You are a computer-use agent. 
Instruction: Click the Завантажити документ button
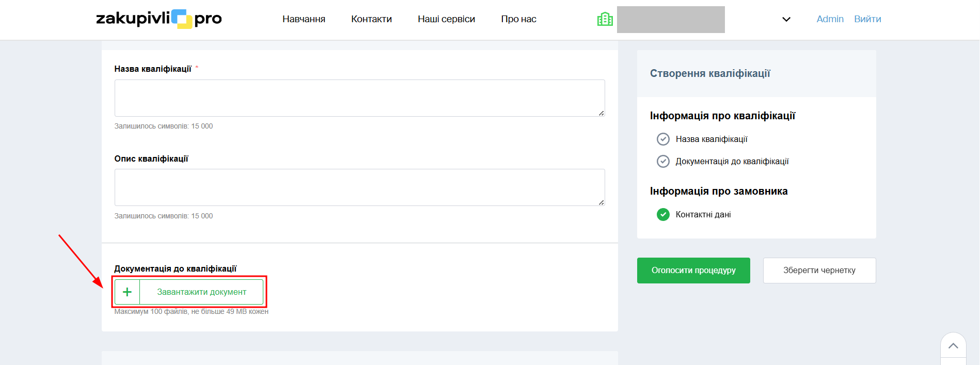201,292
